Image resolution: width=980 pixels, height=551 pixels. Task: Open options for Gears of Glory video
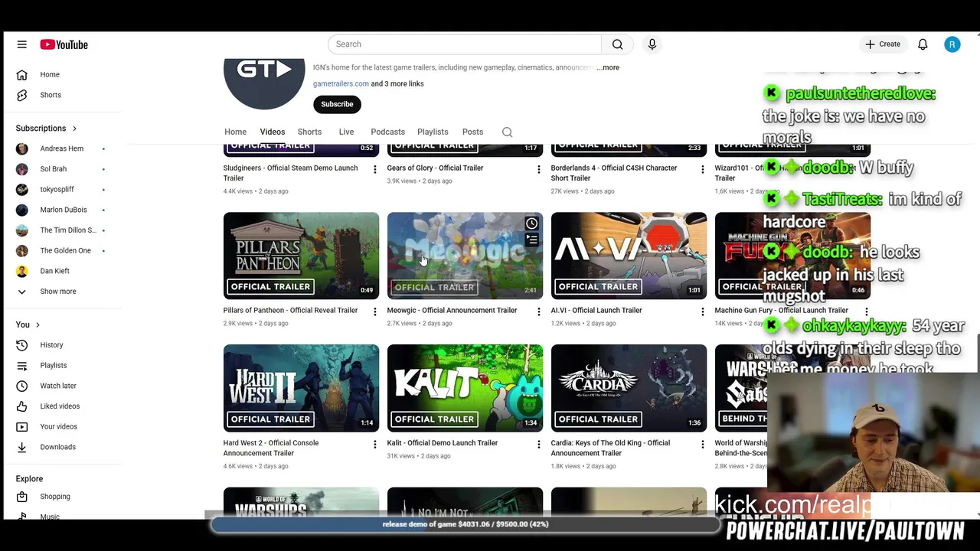click(x=538, y=169)
